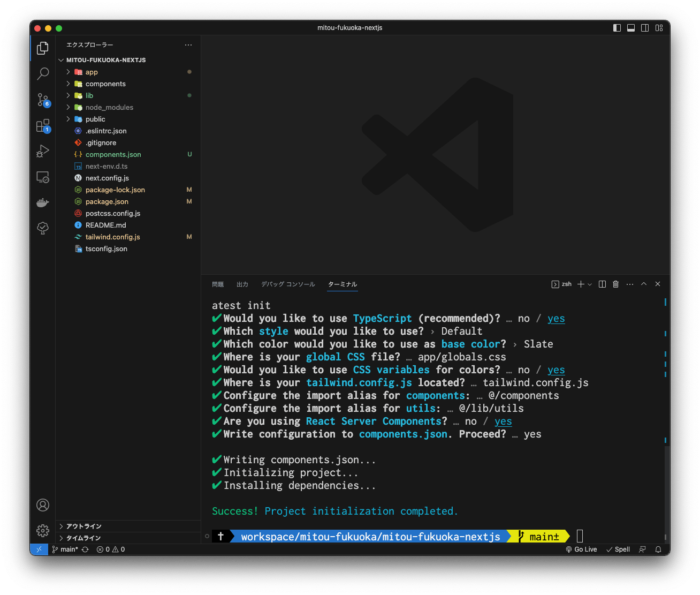Image resolution: width=700 pixels, height=595 pixels.
Task: Open Run and Debug view
Action: click(x=43, y=152)
